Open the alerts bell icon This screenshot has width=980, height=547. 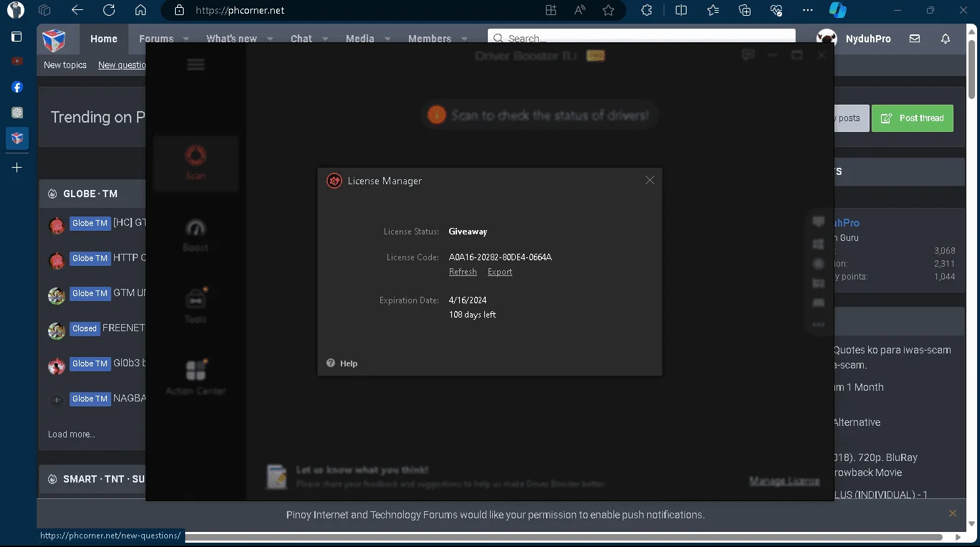coord(946,39)
